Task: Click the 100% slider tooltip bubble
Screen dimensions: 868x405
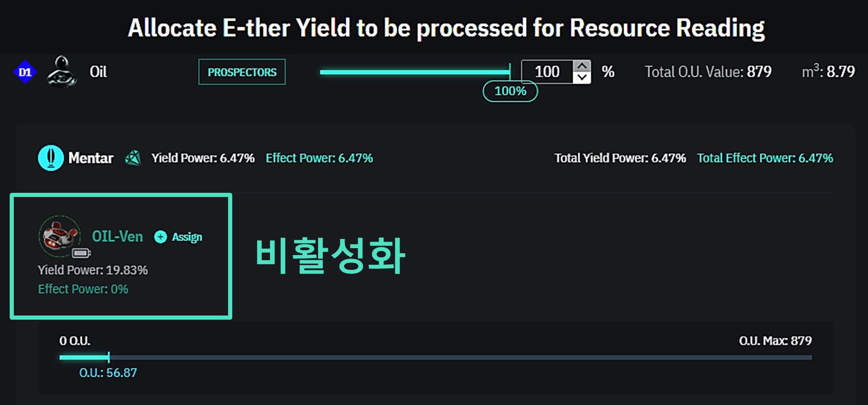Action: [x=510, y=91]
